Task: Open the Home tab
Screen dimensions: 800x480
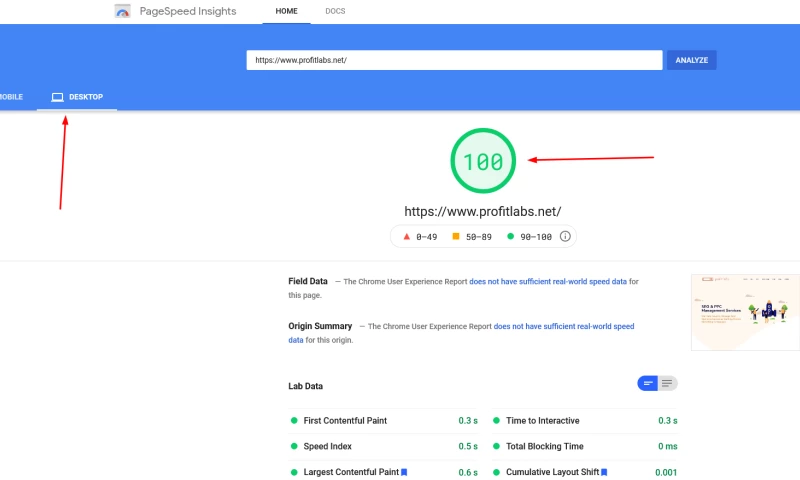Action: (286, 11)
